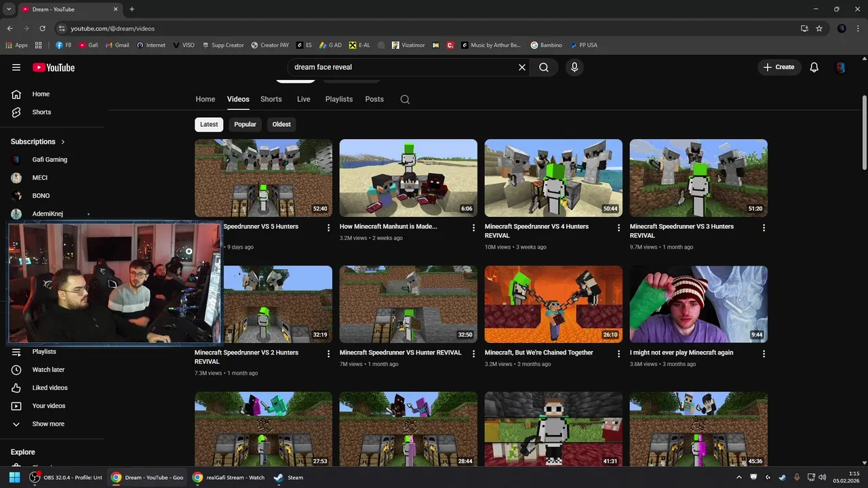This screenshot has height=488, width=868.
Task: Show hidden system tray icons
Action: pyautogui.click(x=739, y=477)
